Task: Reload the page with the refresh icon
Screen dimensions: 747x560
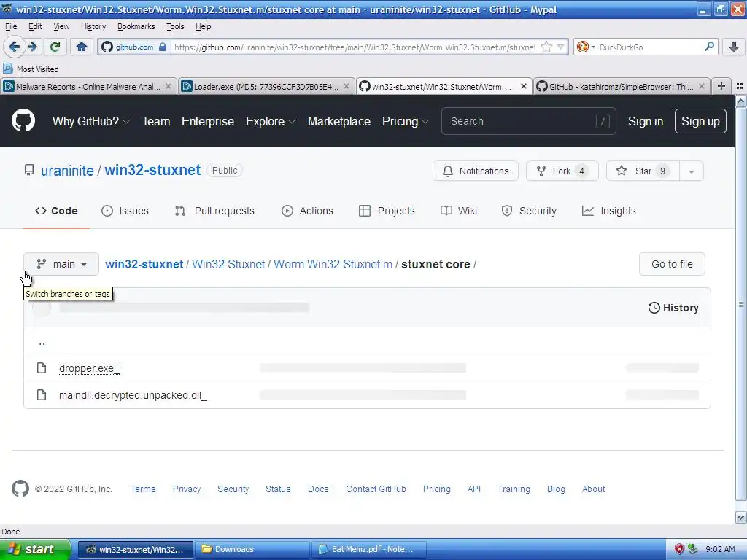Action: click(x=55, y=47)
